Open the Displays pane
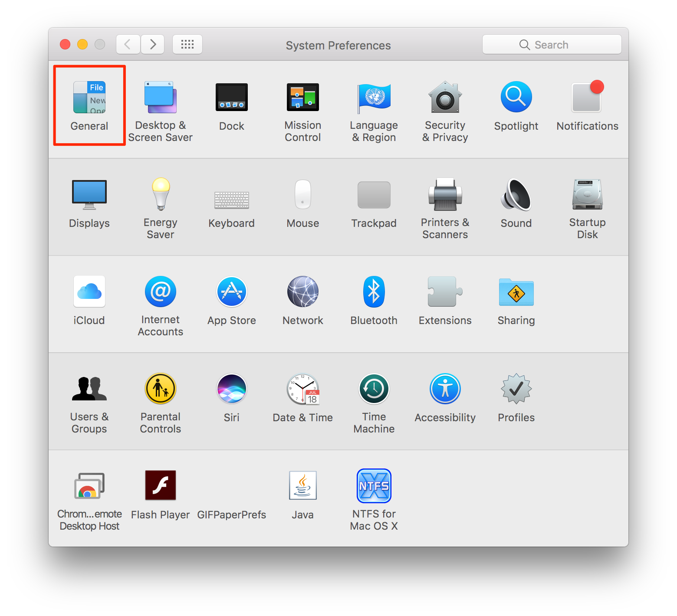 (x=89, y=203)
